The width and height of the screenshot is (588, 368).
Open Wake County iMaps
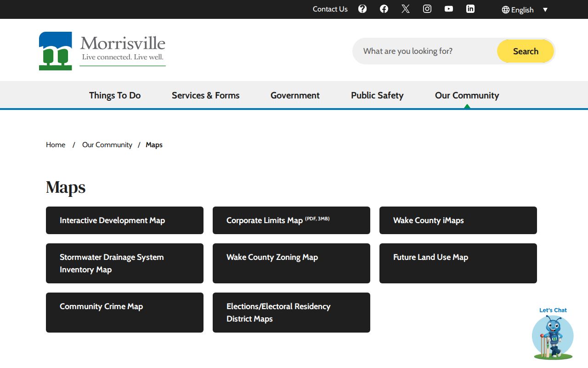pos(458,220)
